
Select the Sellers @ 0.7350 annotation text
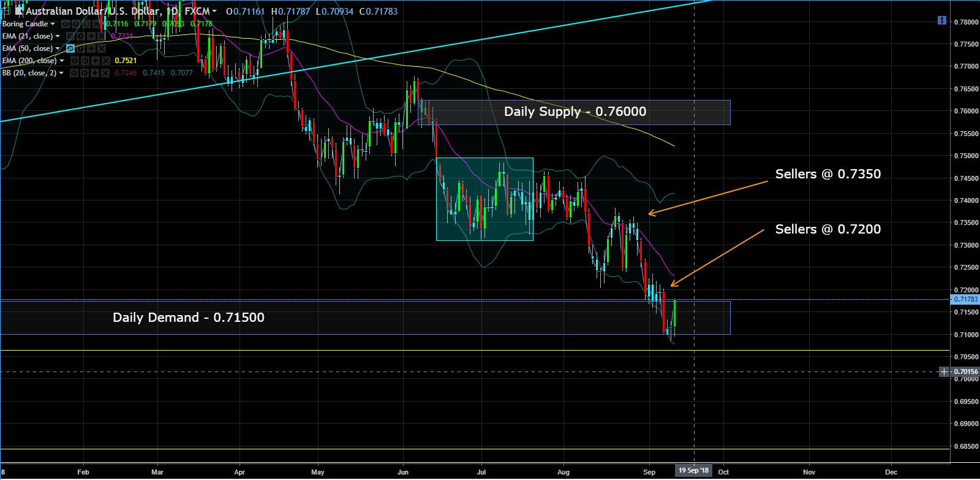[x=828, y=174]
